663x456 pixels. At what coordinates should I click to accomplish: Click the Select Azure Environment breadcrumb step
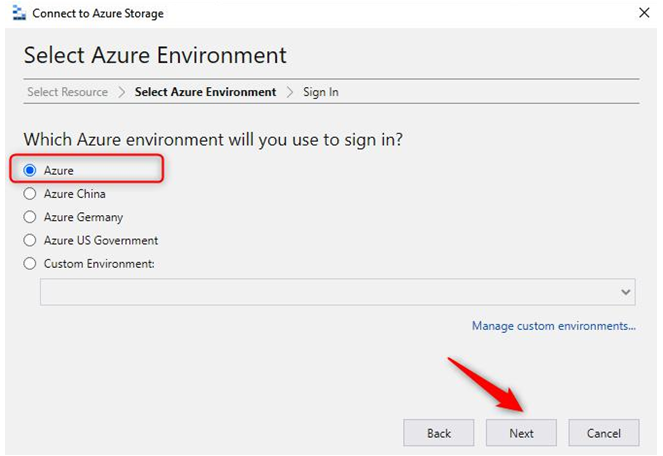coord(205,92)
